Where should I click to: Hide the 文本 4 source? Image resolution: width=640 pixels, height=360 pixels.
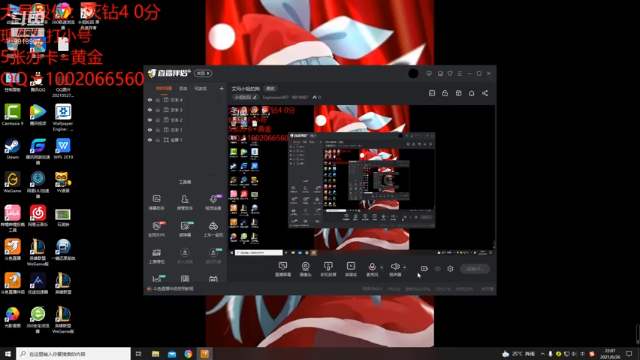point(150,100)
